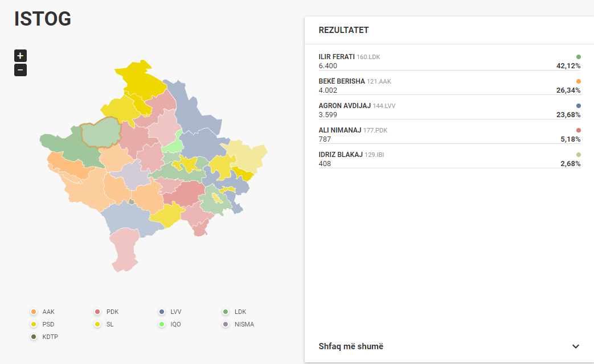This screenshot has height=364, width=594.
Task: Click the PSD legend label
Action: point(48,324)
